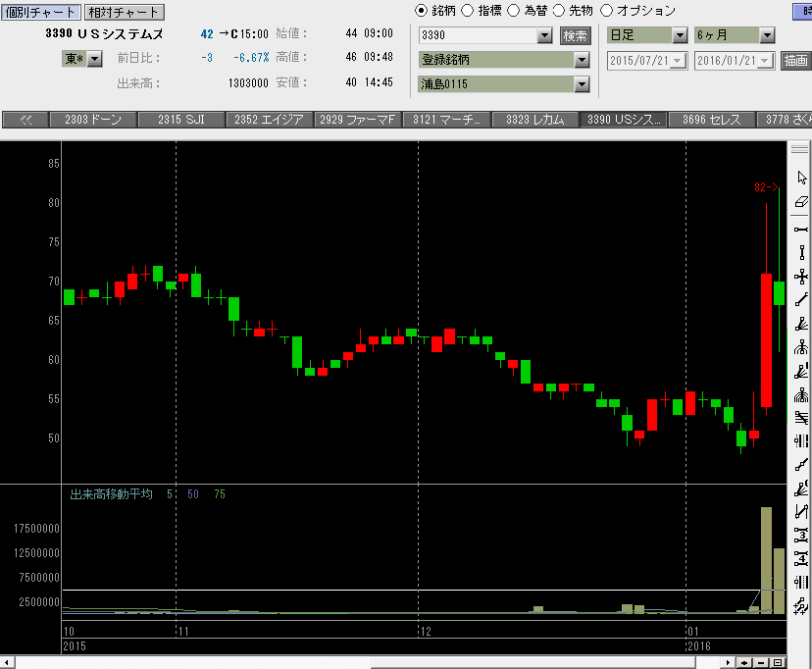Select the diagonal trend line tool
This screenshot has height=669, width=812.
pos(801,300)
